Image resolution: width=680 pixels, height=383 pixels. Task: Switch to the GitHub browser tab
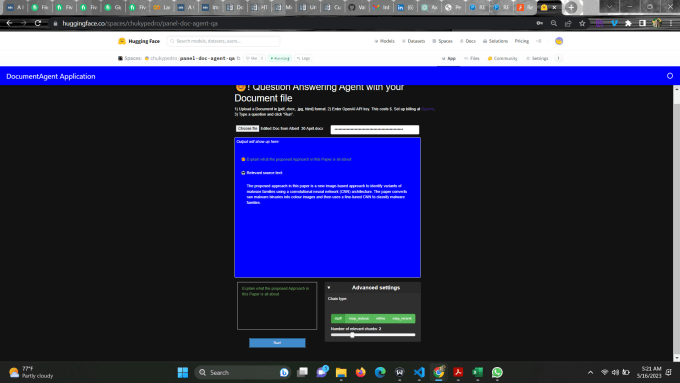(x=357, y=7)
